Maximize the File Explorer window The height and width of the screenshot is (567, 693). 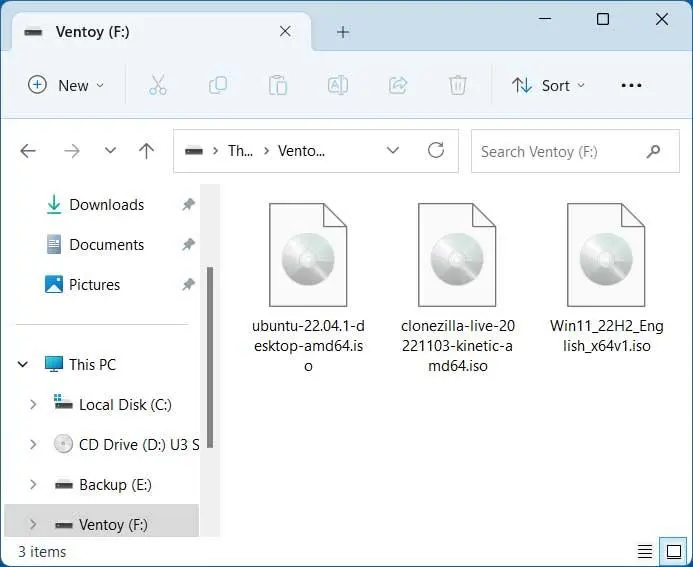tap(603, 19)
